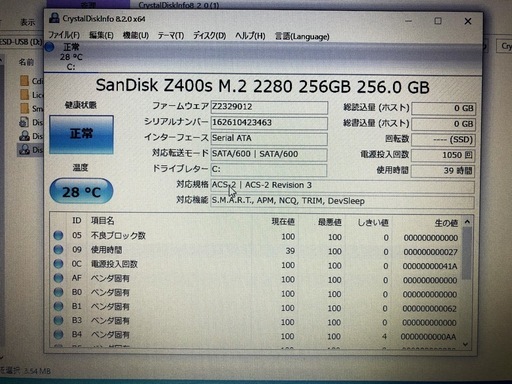
Task: Click the 名前 column header in Explorer
Action: pyautogui.click(x=26, y=62)
